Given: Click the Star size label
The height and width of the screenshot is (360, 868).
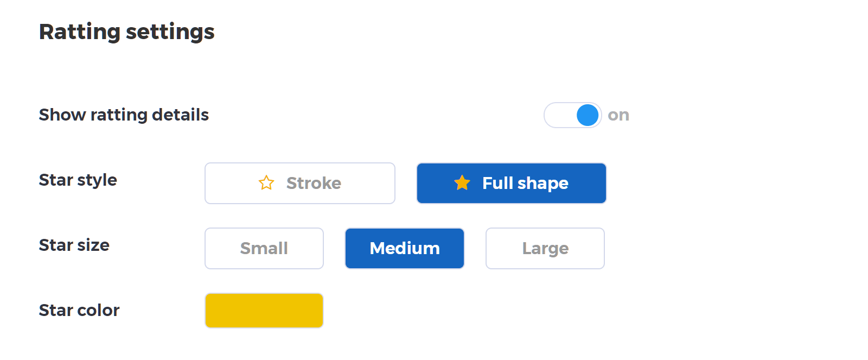Looking at the screenshot, I should coord(74,245).
